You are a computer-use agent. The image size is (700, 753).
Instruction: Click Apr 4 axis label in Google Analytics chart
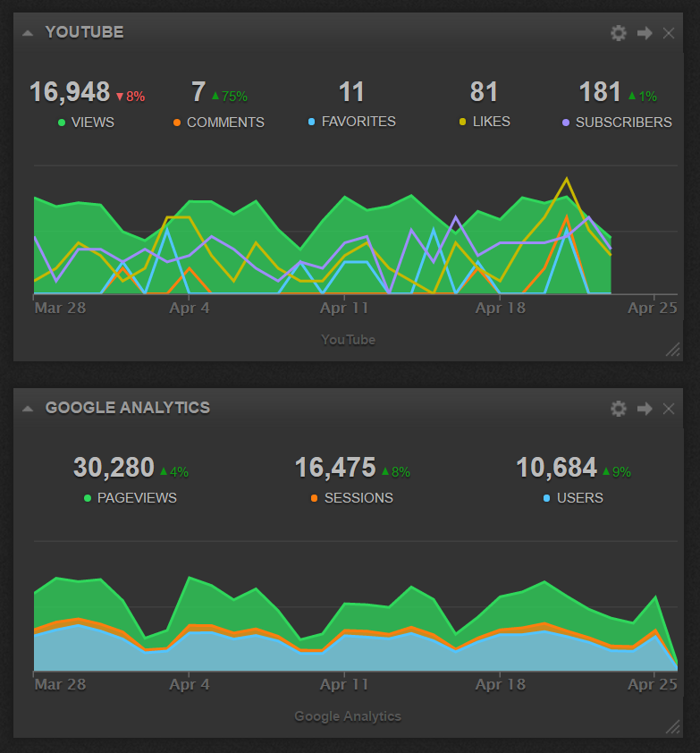coord(190,684)
